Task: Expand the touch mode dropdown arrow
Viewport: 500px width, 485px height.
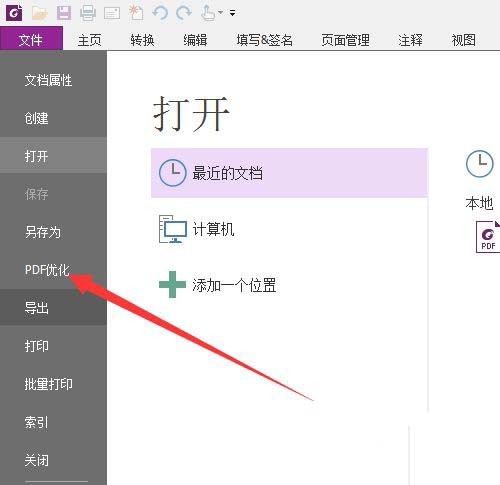Action: coord(220,13)
